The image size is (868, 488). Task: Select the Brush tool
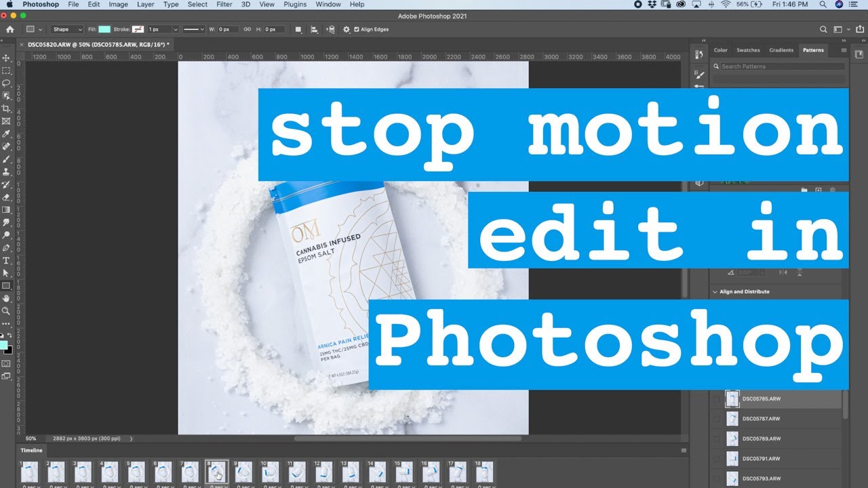pos(6,159)
